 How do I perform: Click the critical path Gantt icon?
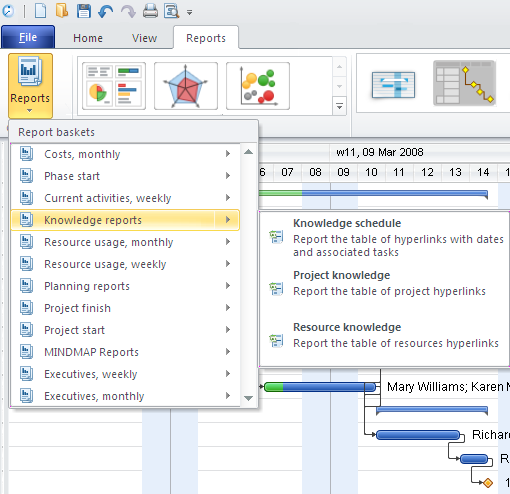(464, 83)
